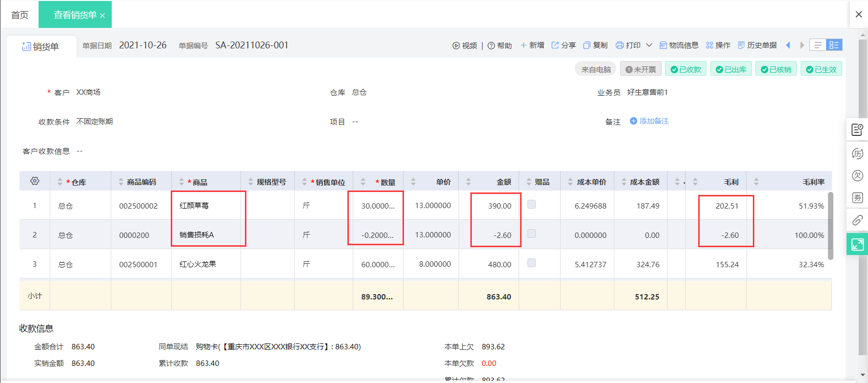Sort by 毛利率 column
Screen dimensions: 868x383
(x=756, y=182)
